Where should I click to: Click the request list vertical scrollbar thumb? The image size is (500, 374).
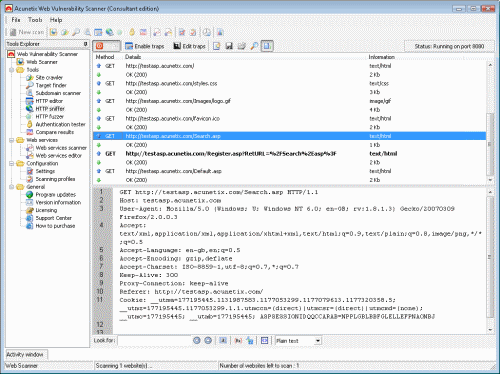pyautogui.click(x=490, y=144)
